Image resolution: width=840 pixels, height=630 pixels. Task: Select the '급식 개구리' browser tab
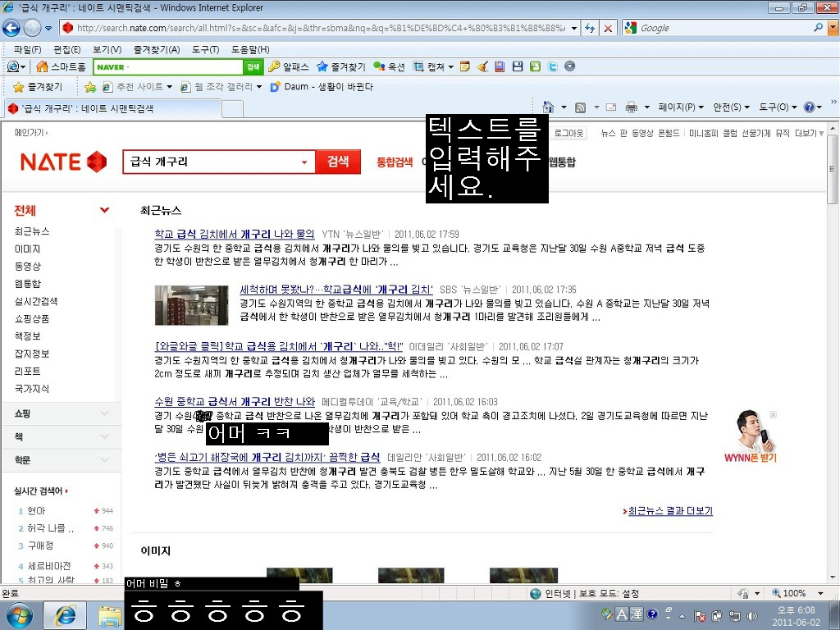112,109
